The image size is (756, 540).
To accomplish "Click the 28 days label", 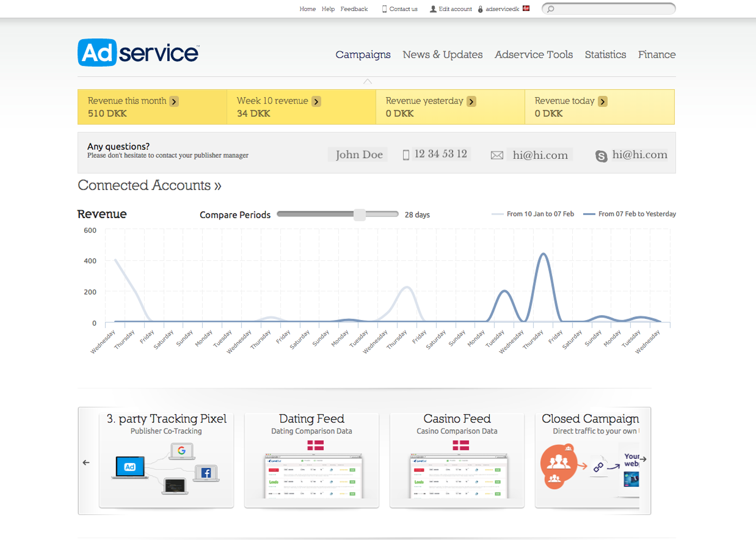I will click(417, 215).
